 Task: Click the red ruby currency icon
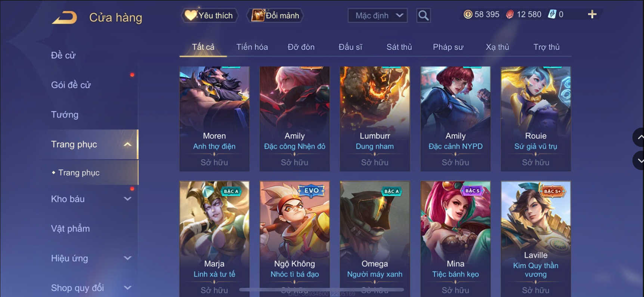point(510,15)
